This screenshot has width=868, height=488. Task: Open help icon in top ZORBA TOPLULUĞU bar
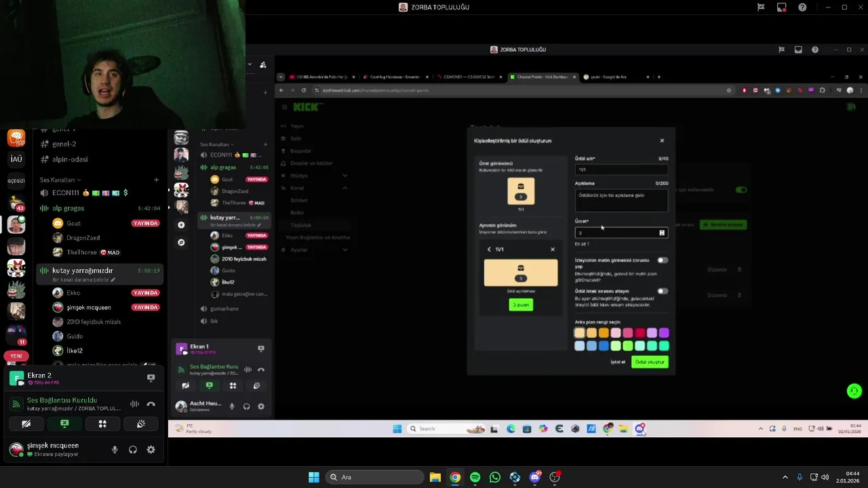[802, 7]
